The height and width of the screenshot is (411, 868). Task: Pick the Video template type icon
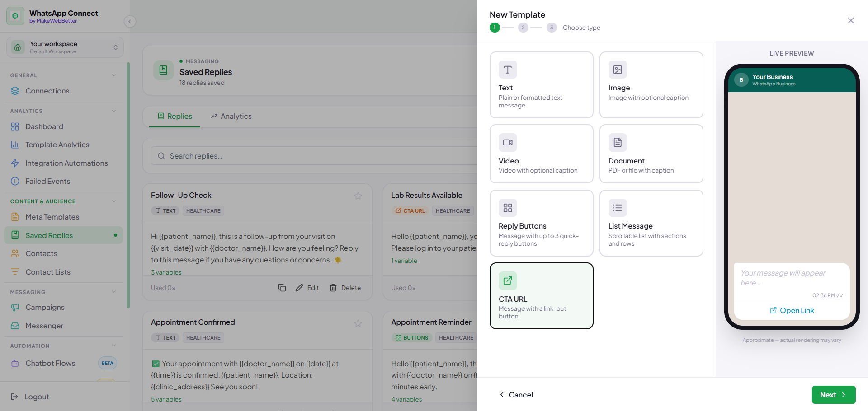coord(508,142)
